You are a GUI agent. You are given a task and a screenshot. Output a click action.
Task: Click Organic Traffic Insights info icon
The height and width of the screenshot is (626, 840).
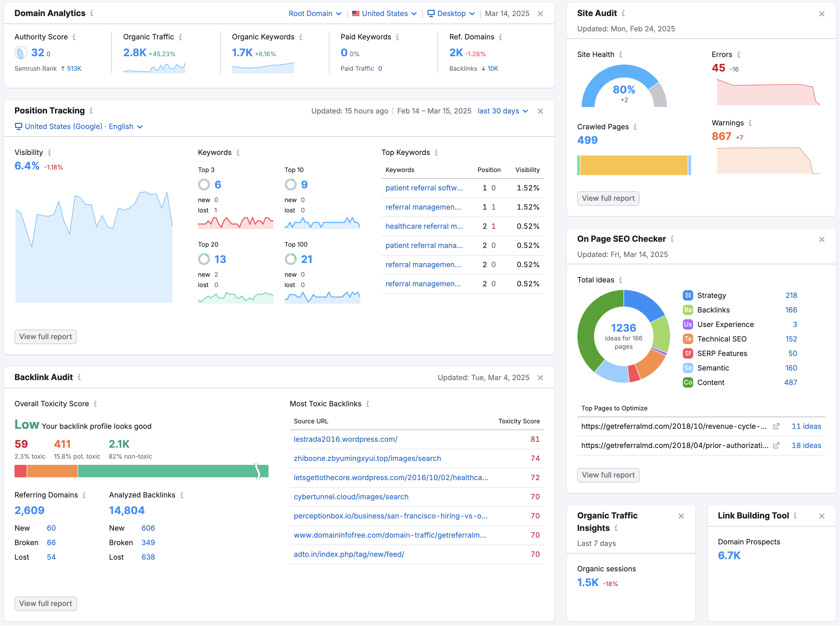pos(616,528)
